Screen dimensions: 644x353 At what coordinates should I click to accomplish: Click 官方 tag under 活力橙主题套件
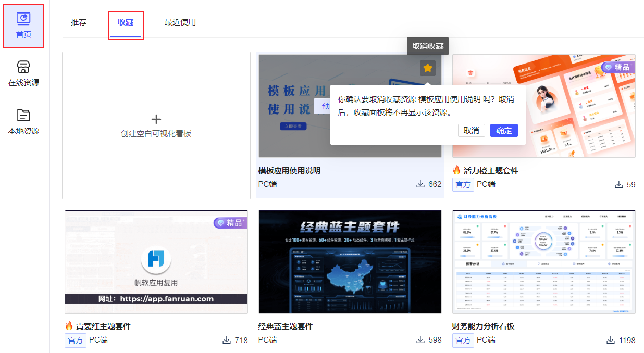[463, 184]
